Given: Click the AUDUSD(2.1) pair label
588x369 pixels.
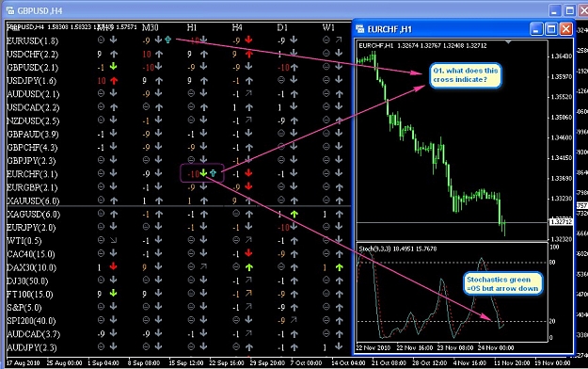Looking at the screenshot, I should [33, 94].
